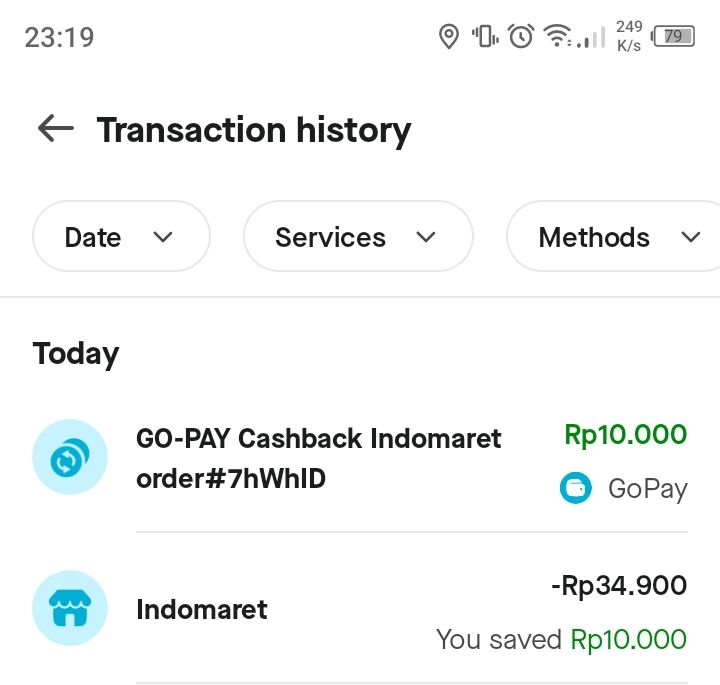
Task: Tap the battery indicator showing 79
Action: [x=673, y=36]
